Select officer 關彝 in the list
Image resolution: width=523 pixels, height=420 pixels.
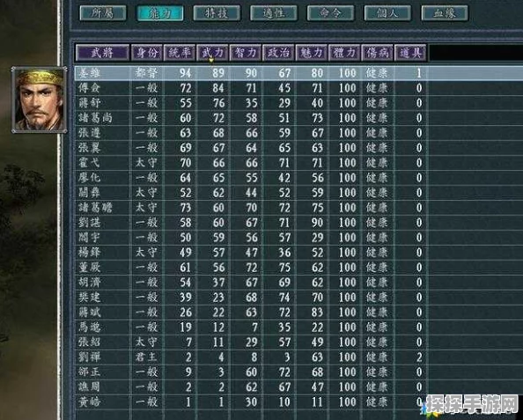point(90,193)
